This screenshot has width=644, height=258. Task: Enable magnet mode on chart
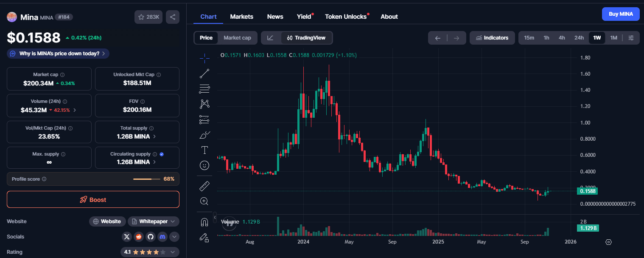[204, 222]
